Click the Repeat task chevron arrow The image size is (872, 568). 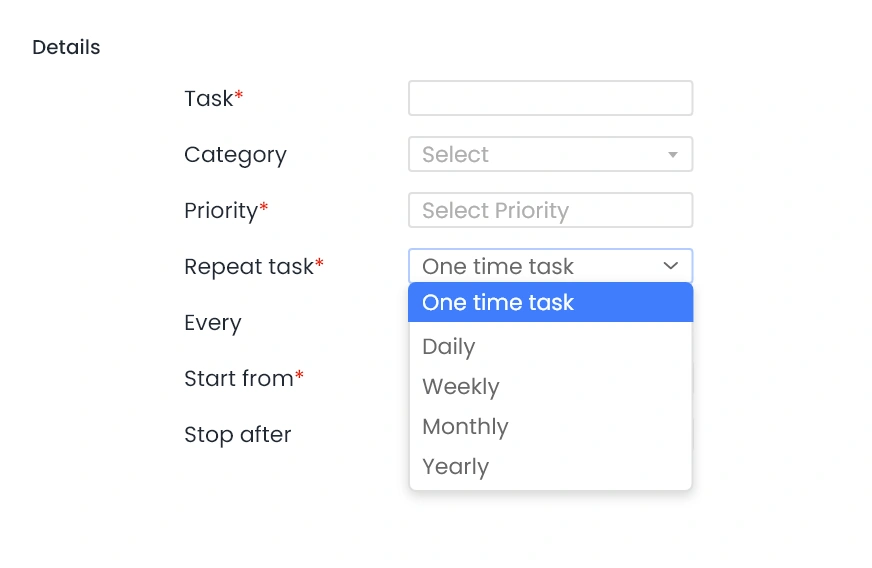(671, 266)
